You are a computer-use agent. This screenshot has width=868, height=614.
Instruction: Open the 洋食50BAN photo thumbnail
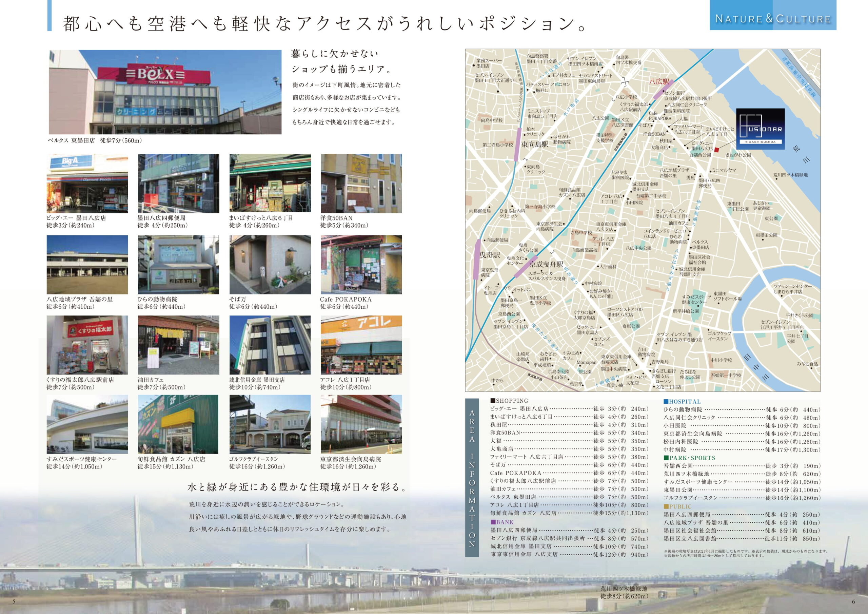pyautogui.click(x=361, y=184)
